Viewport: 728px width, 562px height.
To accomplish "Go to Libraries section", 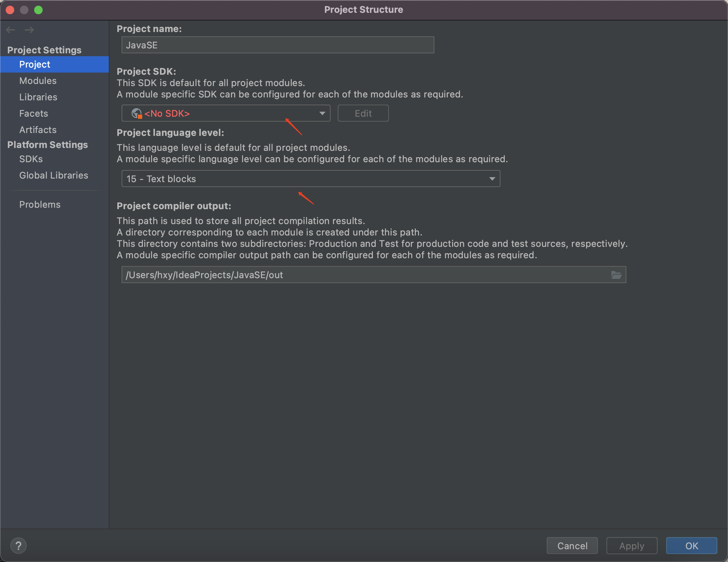I will pos(38,97).
